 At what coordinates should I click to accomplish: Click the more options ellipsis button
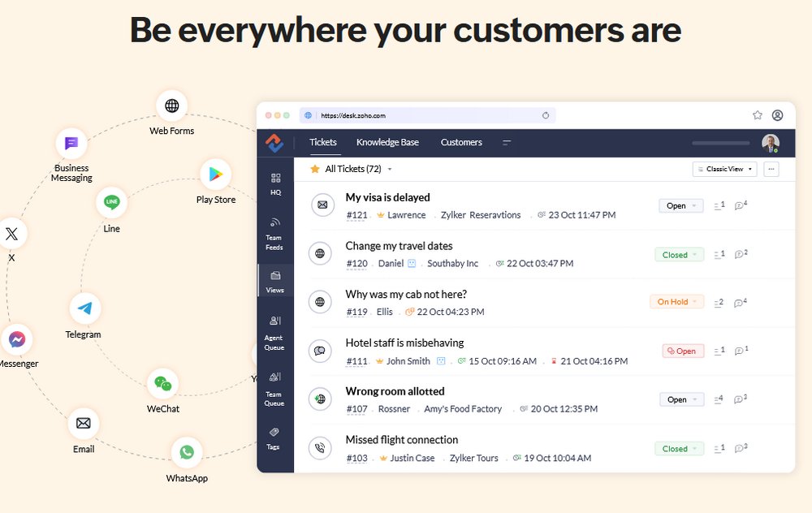pyautogui.click(x=771, y=169)
